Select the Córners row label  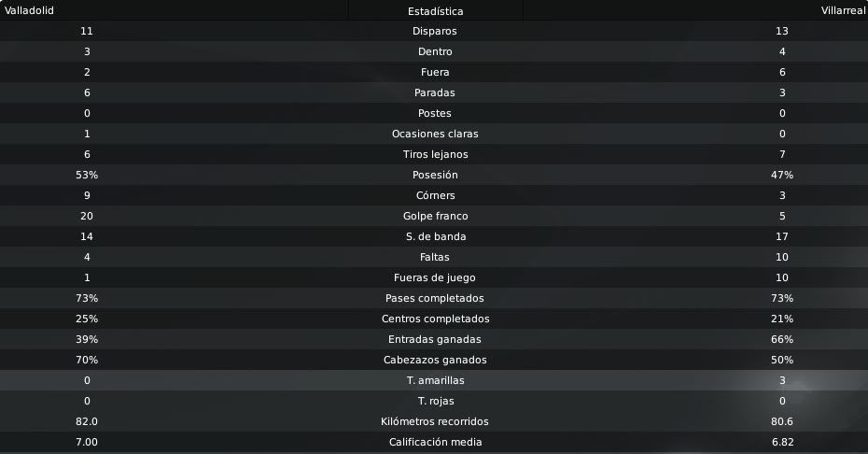tap(435, 195)
